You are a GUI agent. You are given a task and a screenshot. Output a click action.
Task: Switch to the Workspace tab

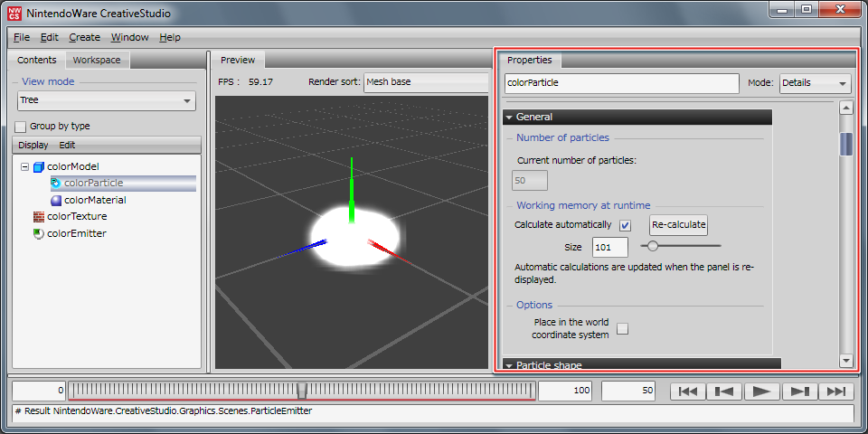97,61
